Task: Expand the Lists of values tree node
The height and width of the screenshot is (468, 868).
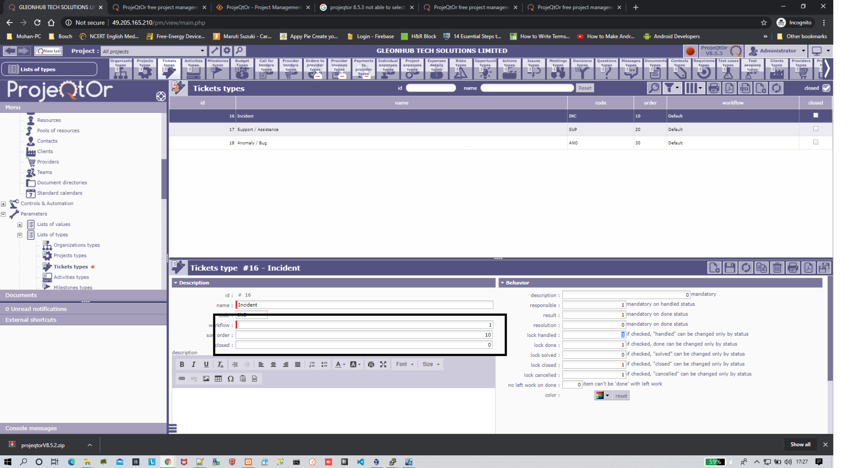Action: click(x=20, y=225)
